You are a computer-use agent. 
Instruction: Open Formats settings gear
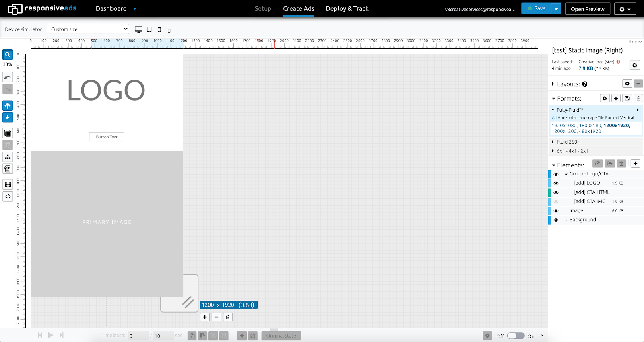(x=605, y=98)
